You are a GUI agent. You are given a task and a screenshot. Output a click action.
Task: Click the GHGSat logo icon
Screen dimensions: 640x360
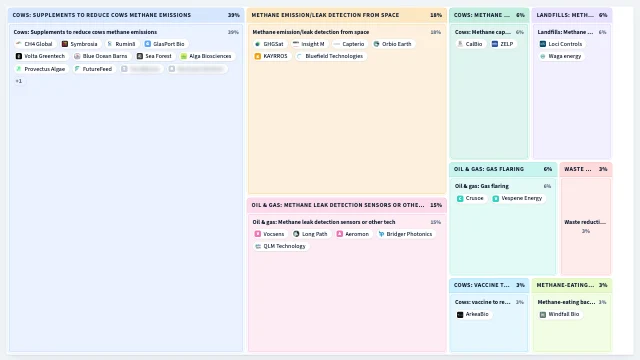258,44
